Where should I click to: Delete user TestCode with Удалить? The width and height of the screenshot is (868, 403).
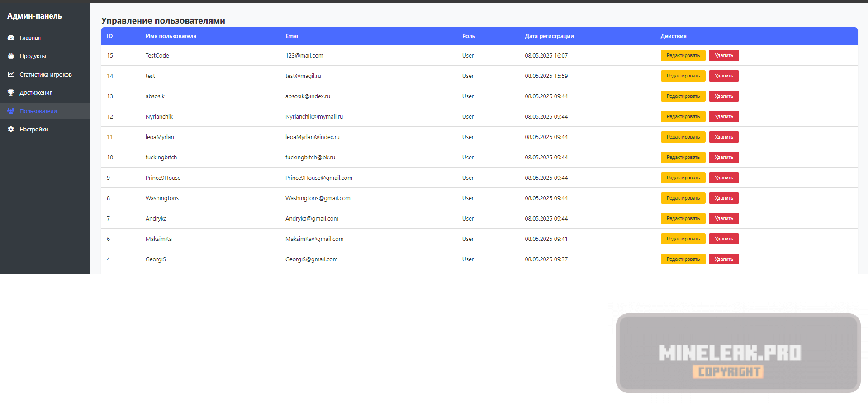coord(724,55)
